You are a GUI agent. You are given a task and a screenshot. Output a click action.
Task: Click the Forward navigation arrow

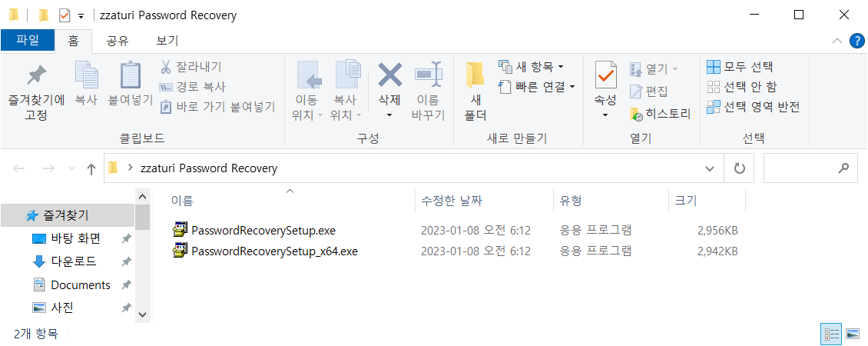tap(48, 168)
